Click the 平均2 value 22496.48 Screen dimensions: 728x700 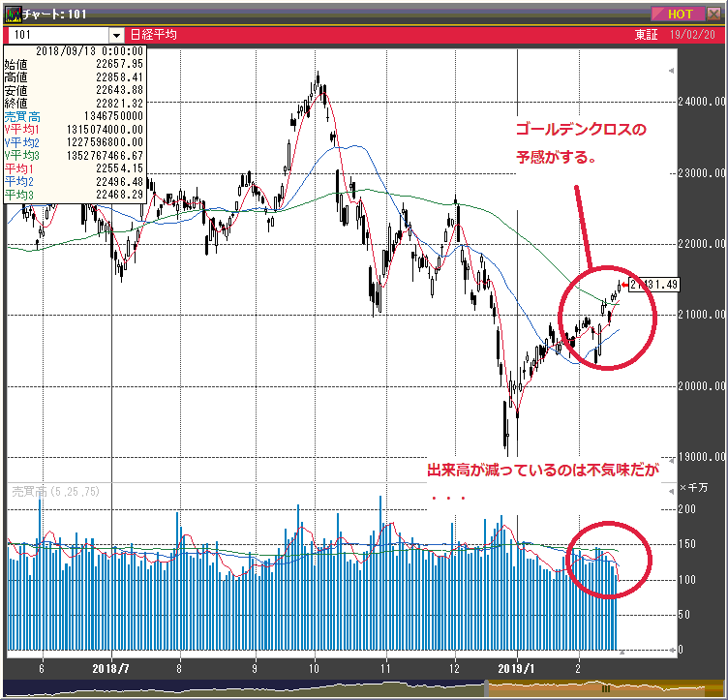pyautogui.click(x=119, y=181)
